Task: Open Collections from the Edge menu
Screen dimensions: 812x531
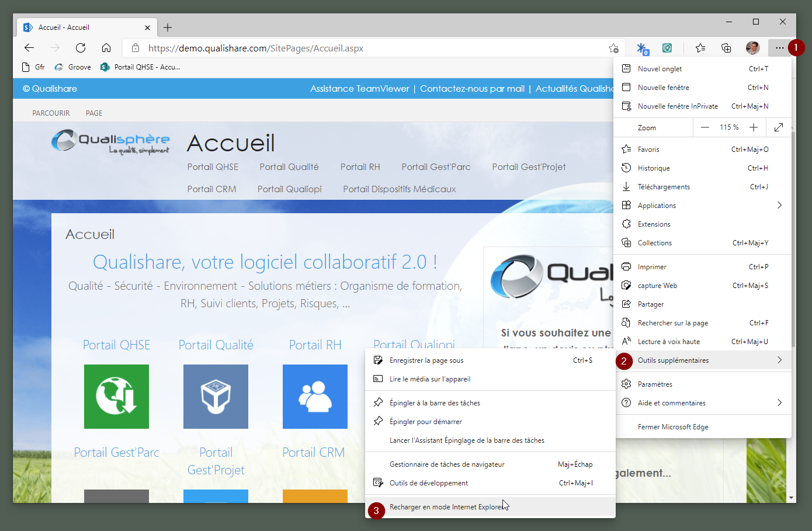Action: 702,243
